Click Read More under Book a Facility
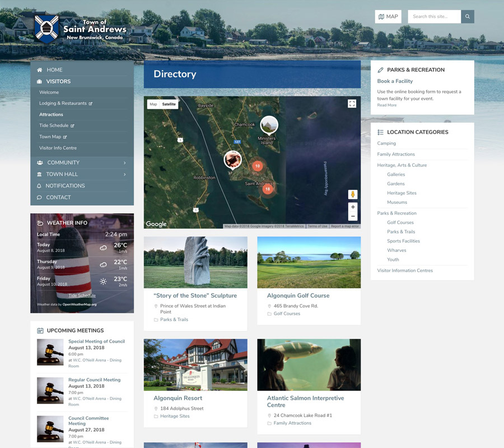Image resolution: width=504 pixels, height=448 pixels. coord(386,105)
